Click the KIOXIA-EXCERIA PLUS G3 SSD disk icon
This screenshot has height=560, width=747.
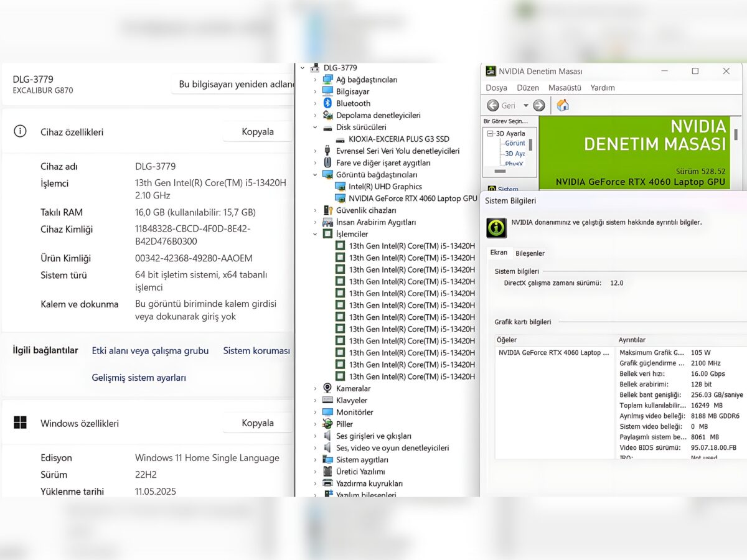click(x=340, y=139)
